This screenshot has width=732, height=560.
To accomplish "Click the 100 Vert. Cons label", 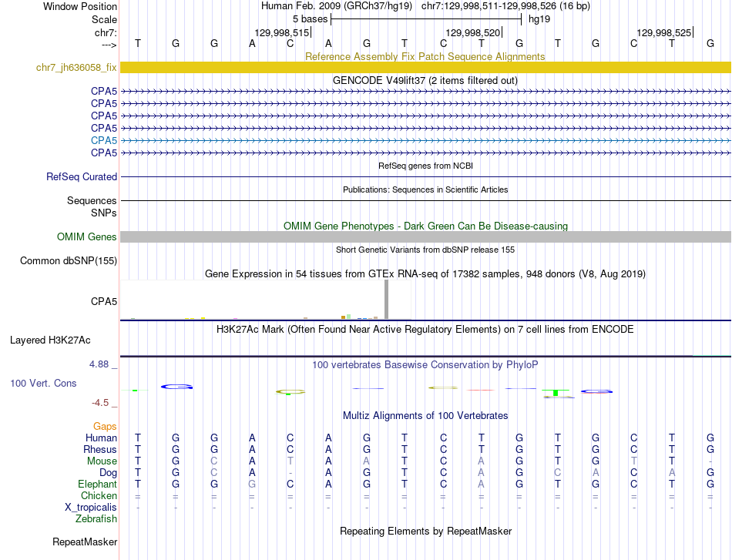I will pyautogui.click(x=43, y=383).
